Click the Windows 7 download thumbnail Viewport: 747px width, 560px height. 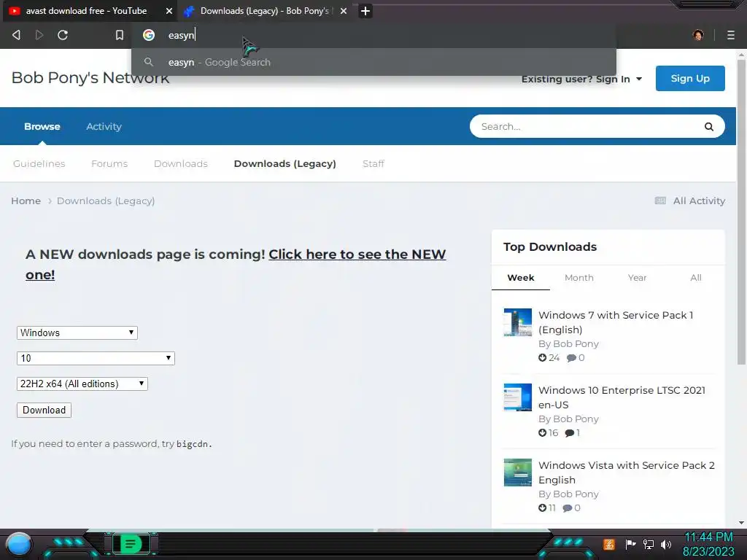518,322
